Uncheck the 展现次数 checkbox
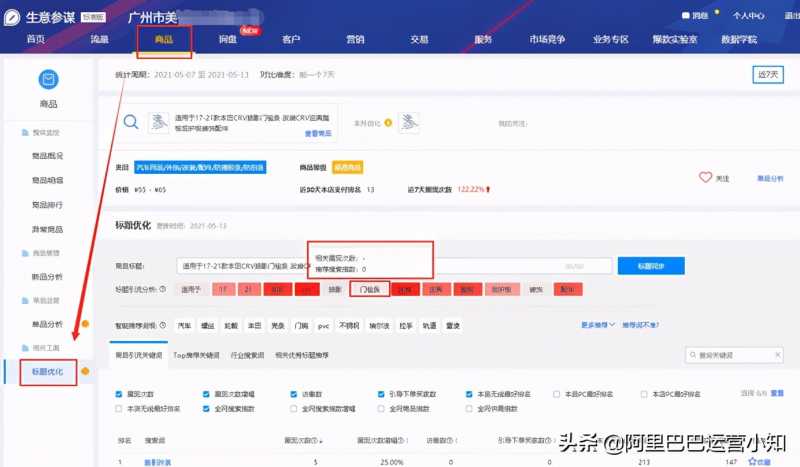The height and width of the screenshot is (467, 800). pyautogui.click(x=118, y=394)
